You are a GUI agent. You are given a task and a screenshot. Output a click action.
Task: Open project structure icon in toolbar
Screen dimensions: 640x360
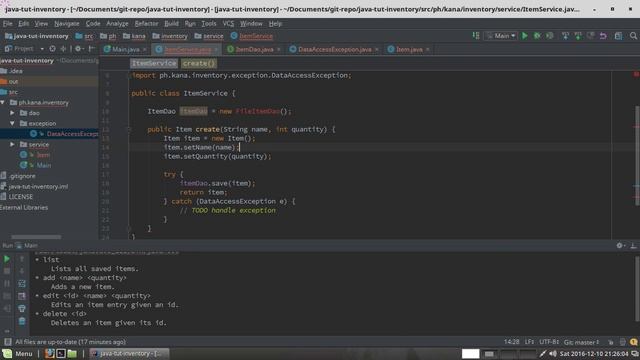click(x=619, y=36)
